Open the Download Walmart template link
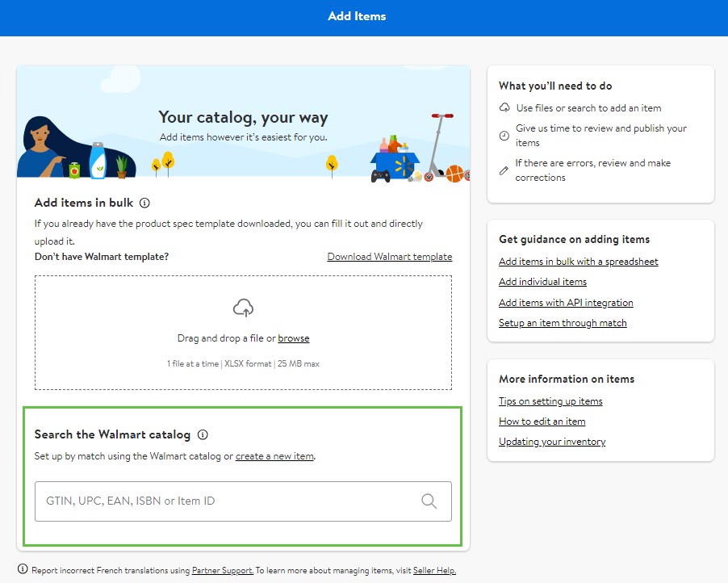728x583 pixels. (x=390, y=257)
